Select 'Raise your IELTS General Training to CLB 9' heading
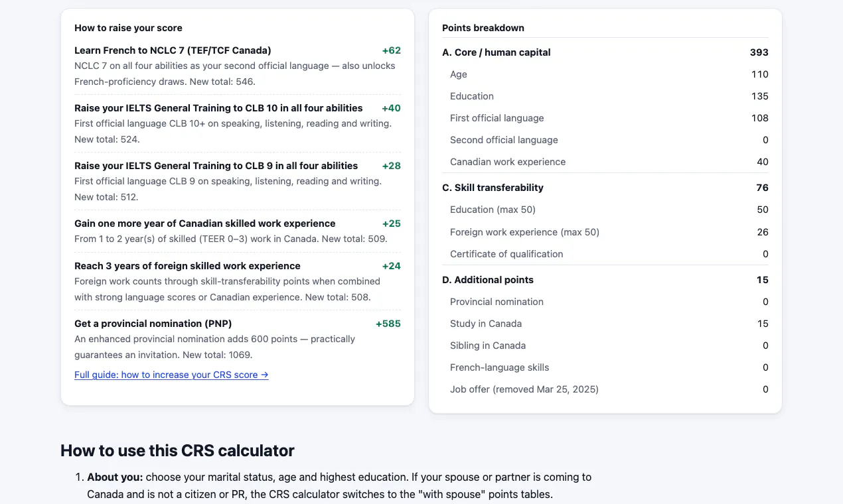Viewport: 843px width, 504px height. tap(216, 166)
